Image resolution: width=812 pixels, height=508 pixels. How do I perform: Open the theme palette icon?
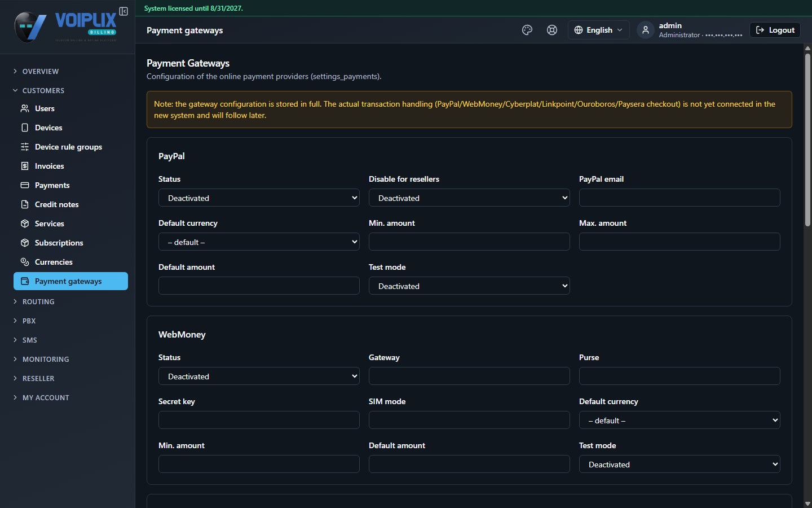[x=527, y=30]
